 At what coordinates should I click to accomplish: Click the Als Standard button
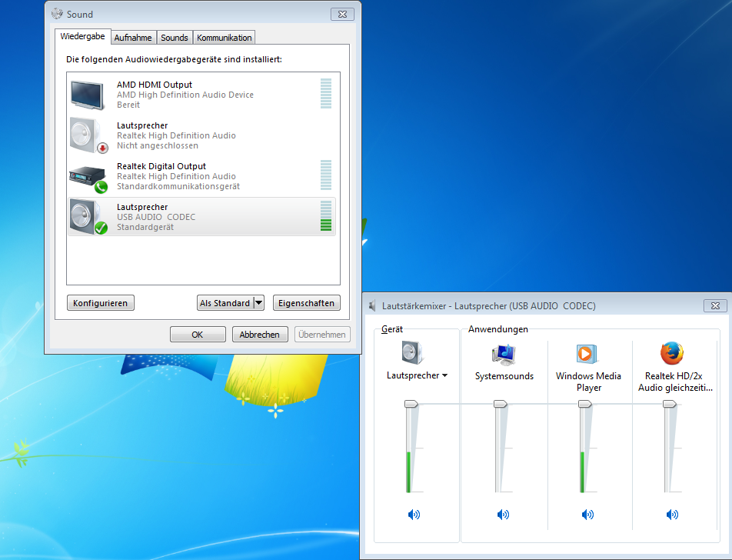225,303
